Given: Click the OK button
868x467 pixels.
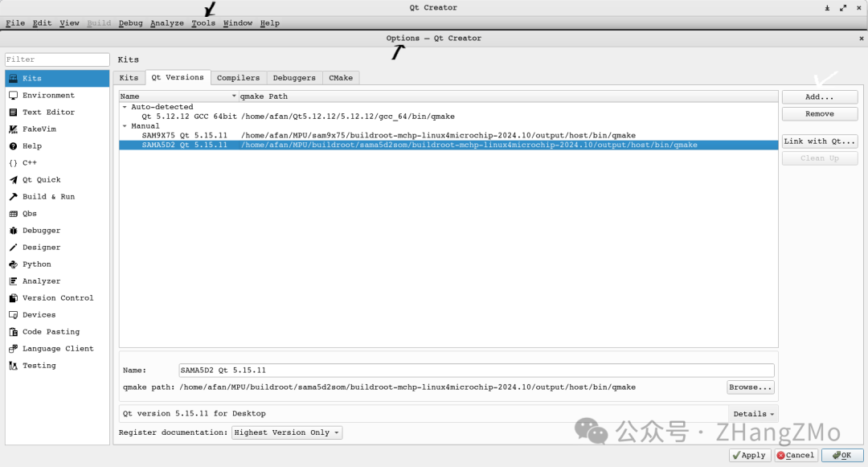Looking at the screenshot, I should [842, 456].
